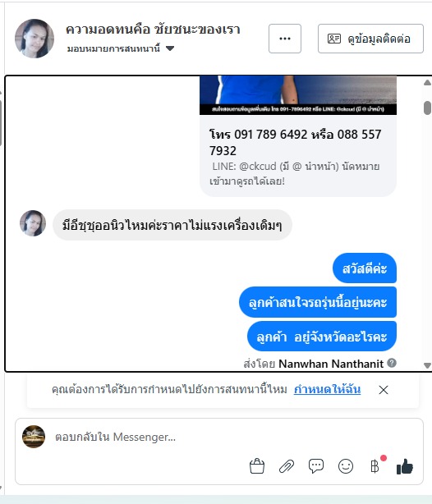The width and height of the screenshot is (432, 504).
Task: Open the three-dots more options button
Action: [x=285, y=39]
